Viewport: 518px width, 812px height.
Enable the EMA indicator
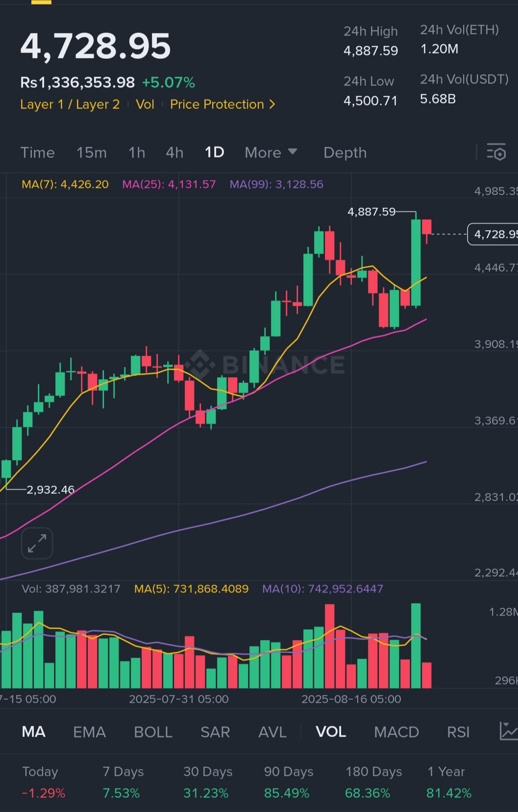click(x=89, y=732)
